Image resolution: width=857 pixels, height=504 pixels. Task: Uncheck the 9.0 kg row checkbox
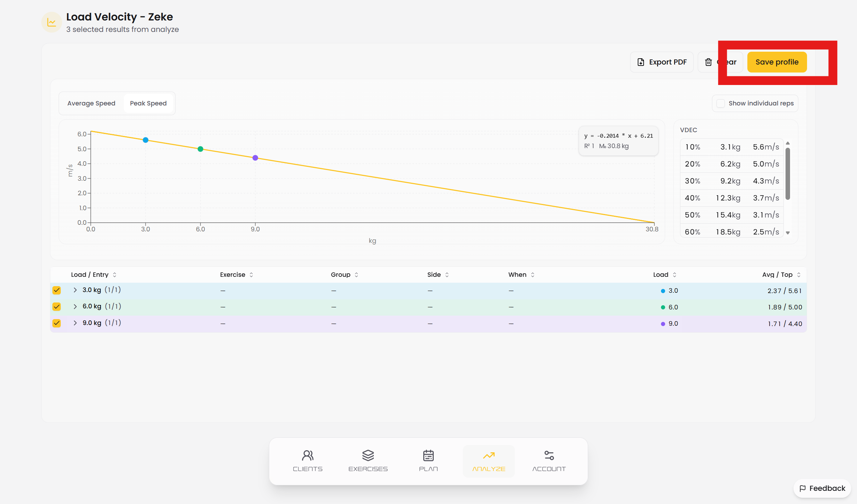[57, 323]
